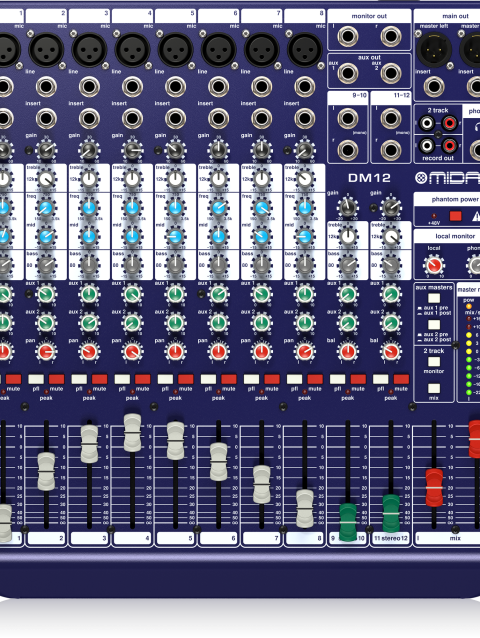Mute channel 5
The width and height of the screenshot is (480, 638).
(x=186, y=379)
